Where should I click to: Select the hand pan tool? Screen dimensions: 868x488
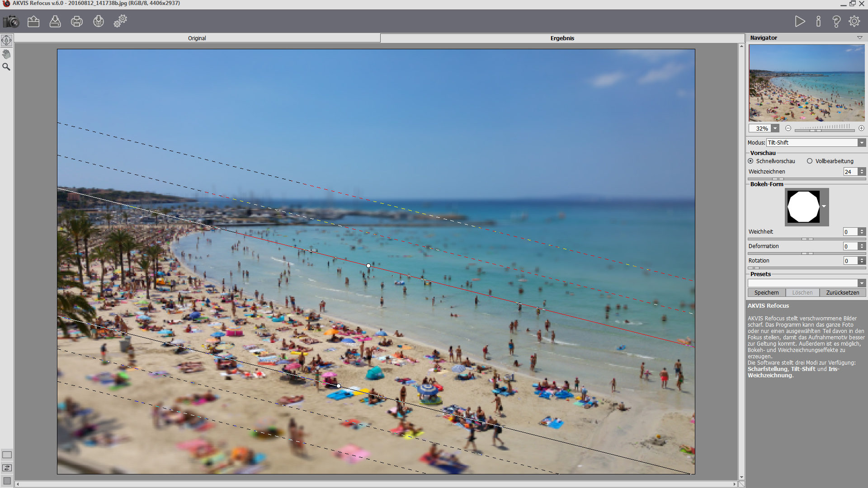coord(6,54)
